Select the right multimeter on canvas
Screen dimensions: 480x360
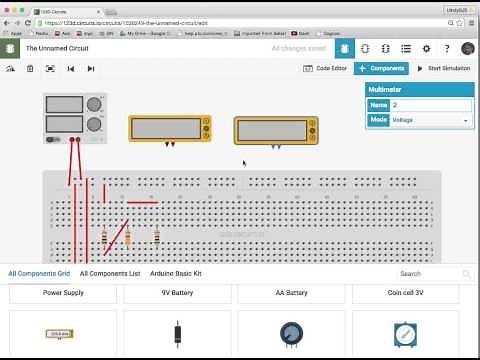[x=276, y=130]
